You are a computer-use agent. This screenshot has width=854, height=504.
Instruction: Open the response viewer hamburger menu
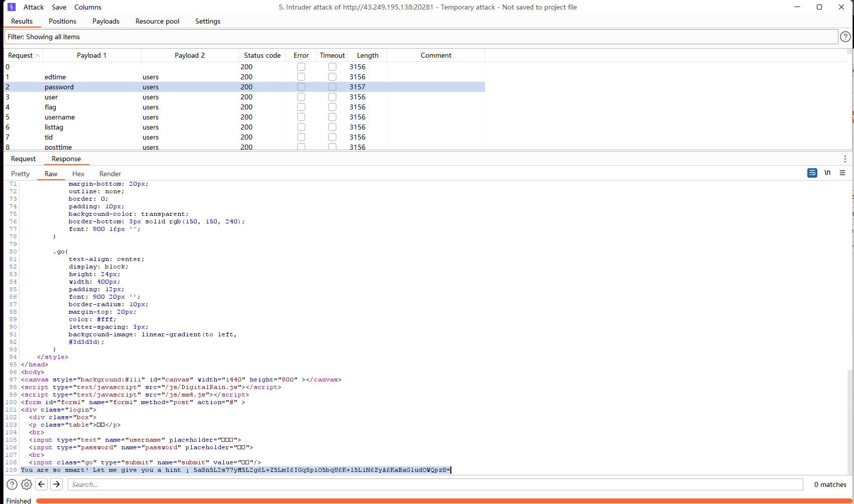click(842, 173)
